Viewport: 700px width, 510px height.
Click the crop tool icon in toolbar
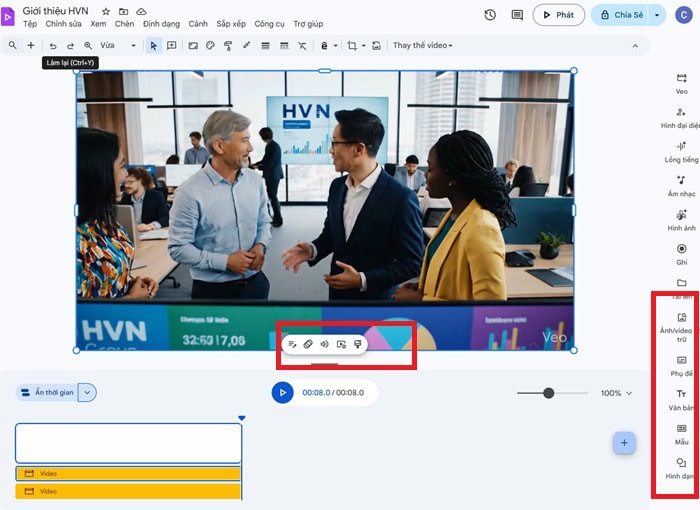[x=351, y=46]
